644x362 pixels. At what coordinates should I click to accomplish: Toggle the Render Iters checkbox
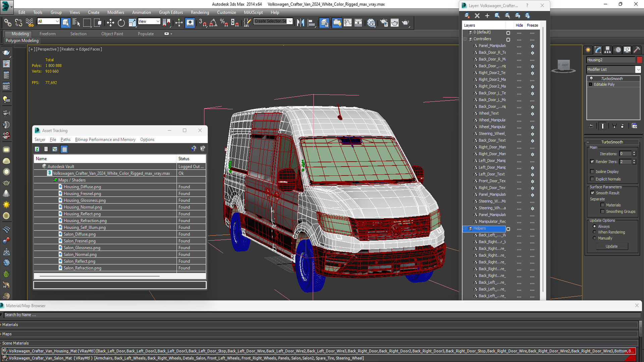click(x=592, y=162)
